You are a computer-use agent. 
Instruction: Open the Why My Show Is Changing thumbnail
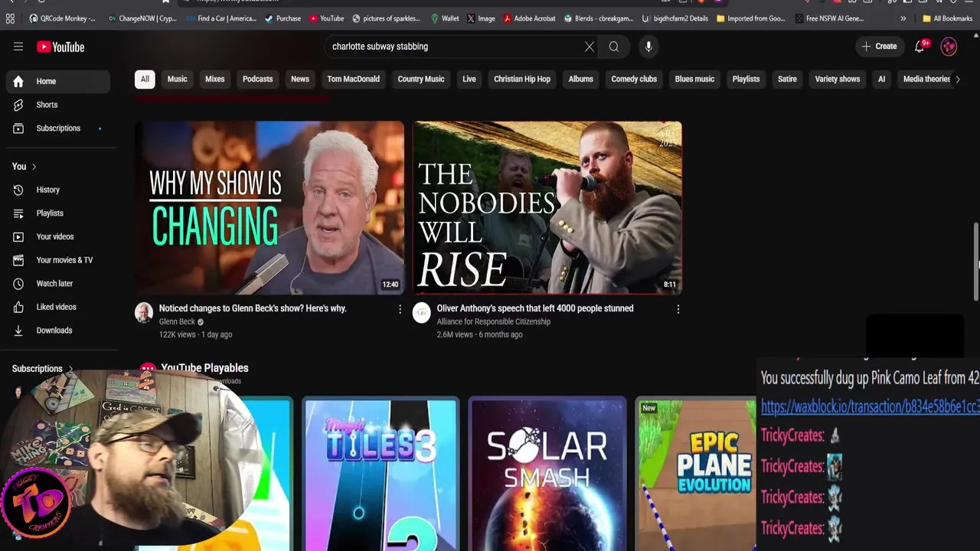269,207
